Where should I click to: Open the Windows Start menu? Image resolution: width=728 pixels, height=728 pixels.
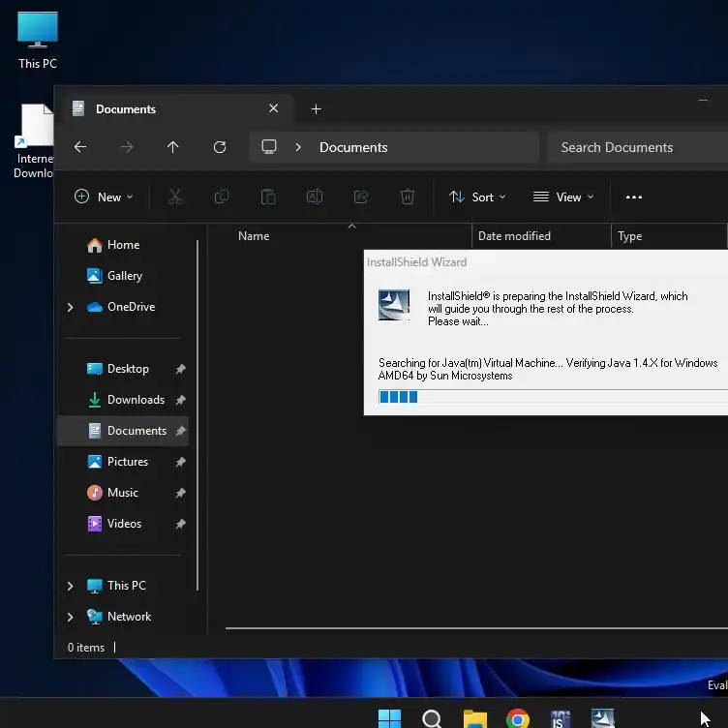[389, 718]
